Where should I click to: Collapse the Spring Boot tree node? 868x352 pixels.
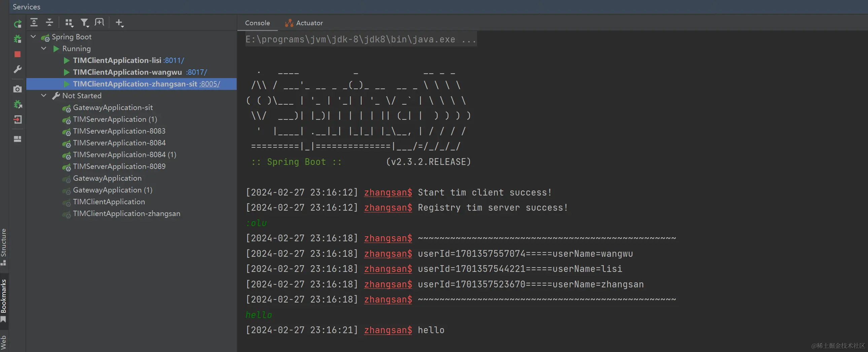point(33,36)
